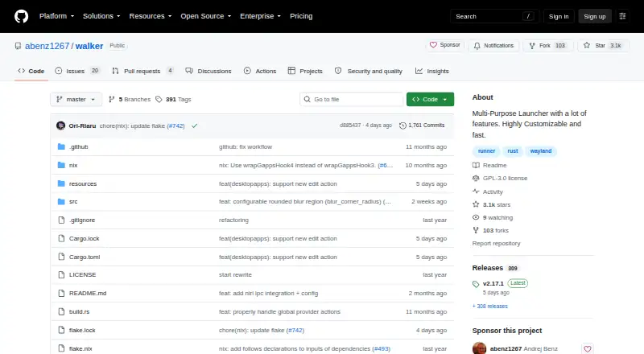Click the sponsor heart icon beside abenz1267
The image size is (644, 354).
pyautogui.click(x=588, y=348)
